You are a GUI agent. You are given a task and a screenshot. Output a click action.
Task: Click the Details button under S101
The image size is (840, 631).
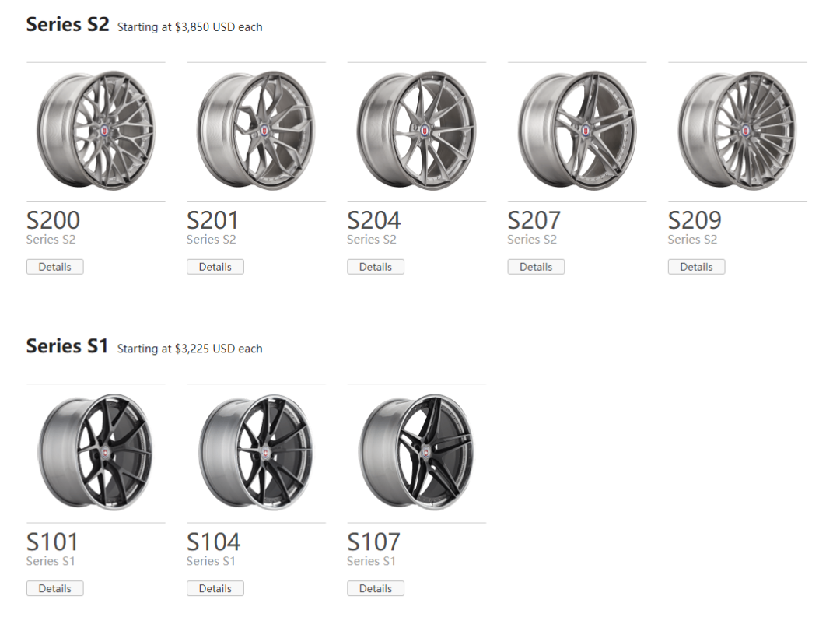[54, 589]
